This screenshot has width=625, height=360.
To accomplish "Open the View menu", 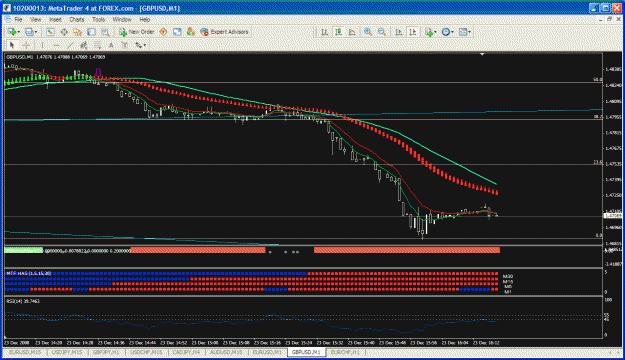I will click(x=35, y=19).
